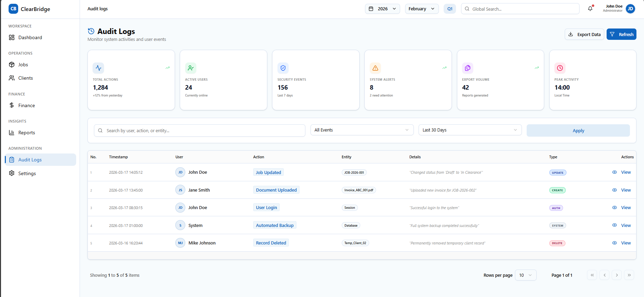Go to next page arrow
The image size is (644, 297).
(x=617, y=275)
